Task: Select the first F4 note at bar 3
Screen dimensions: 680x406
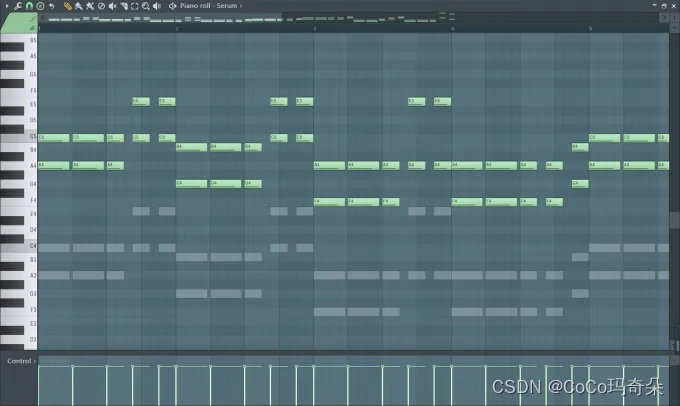Action: [x=330, y=202]
